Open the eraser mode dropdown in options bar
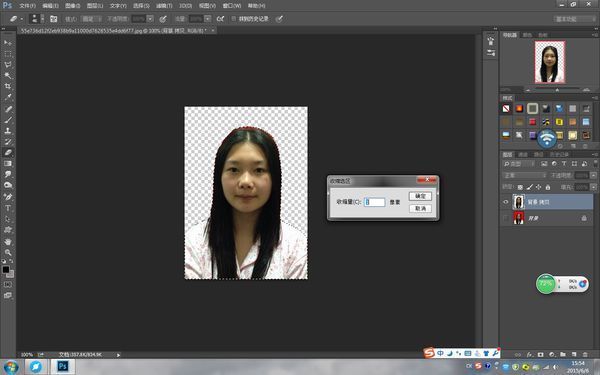Screen dimensions: 600x375 92,19
